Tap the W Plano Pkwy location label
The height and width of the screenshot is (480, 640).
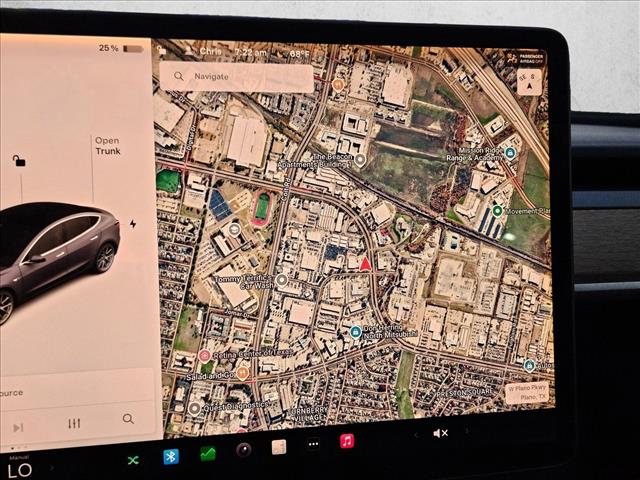pos(525,393)
